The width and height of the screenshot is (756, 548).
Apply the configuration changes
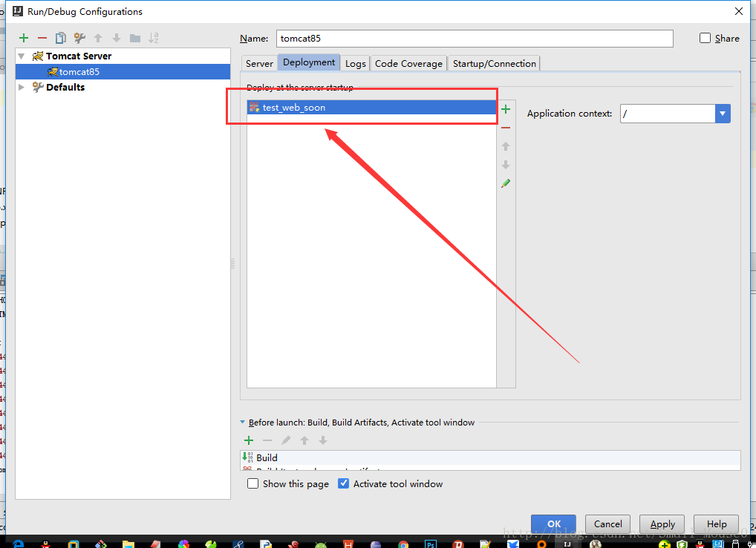662,524
